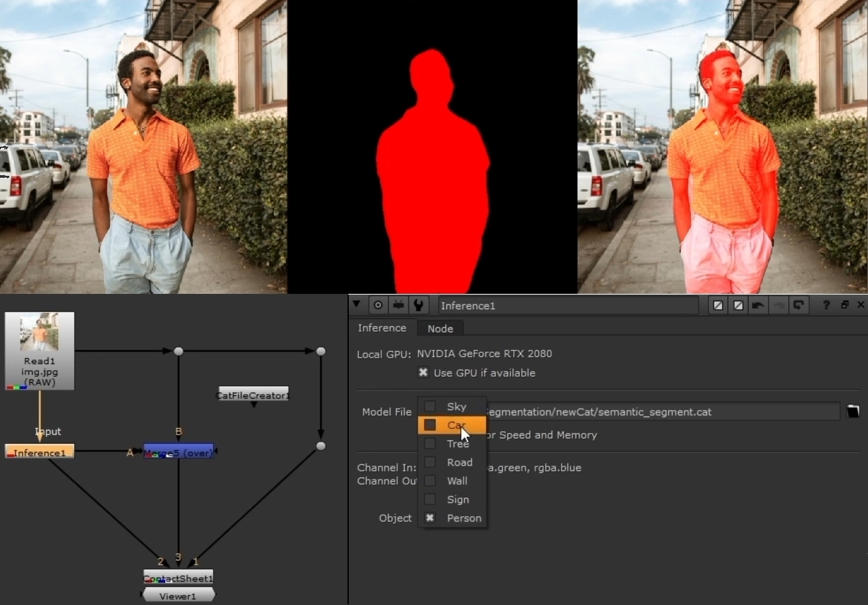The width and height of the screenshot is (868, 605).
Task: Toggle Use GPU if available checkbox
Action: point(423,373)
